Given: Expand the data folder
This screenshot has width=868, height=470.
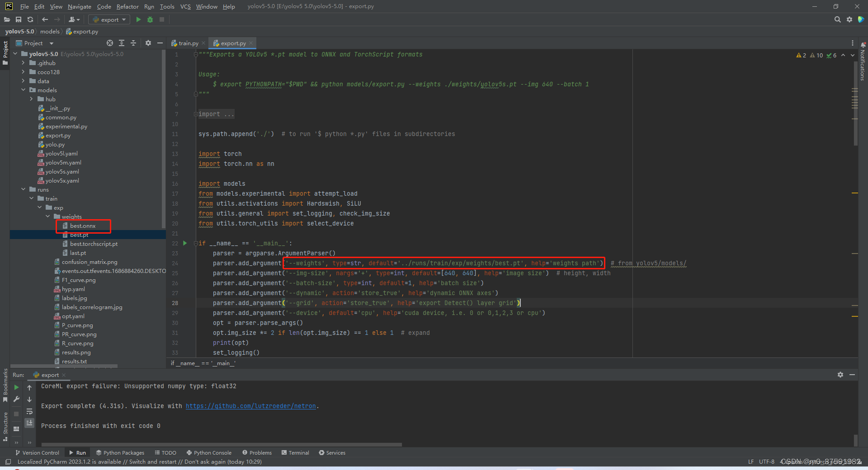Looking at the screenshot, I should pos(23,81).
